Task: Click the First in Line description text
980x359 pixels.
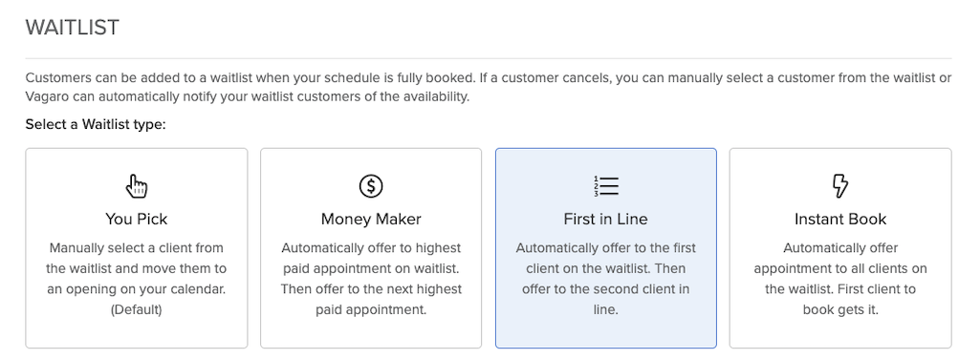Action: click(605, 279)
